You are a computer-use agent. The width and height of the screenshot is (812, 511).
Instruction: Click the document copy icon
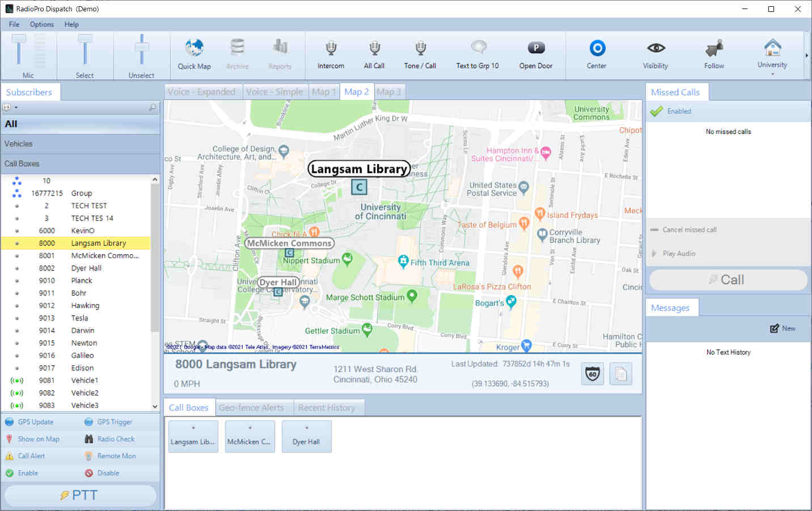tap(621, 374)
